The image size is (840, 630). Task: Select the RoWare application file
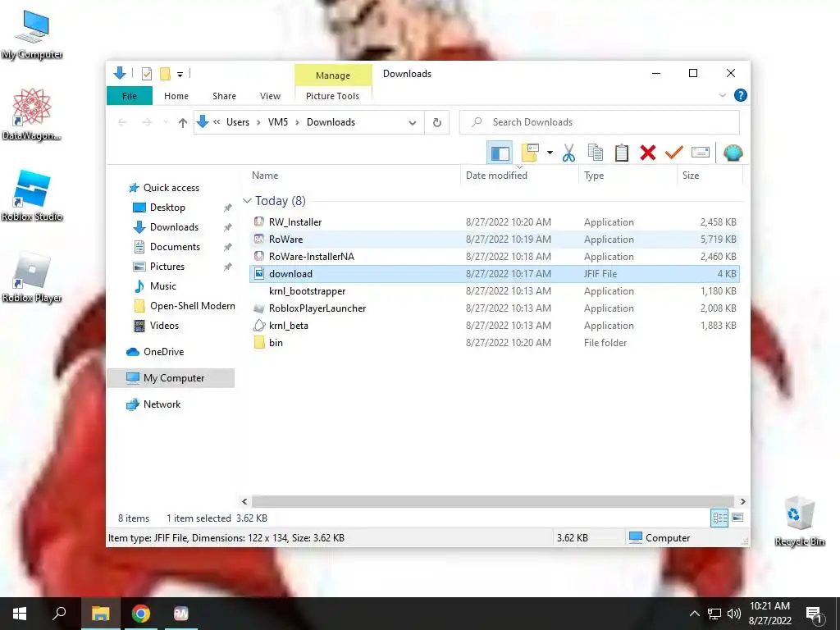coord(494,239)
